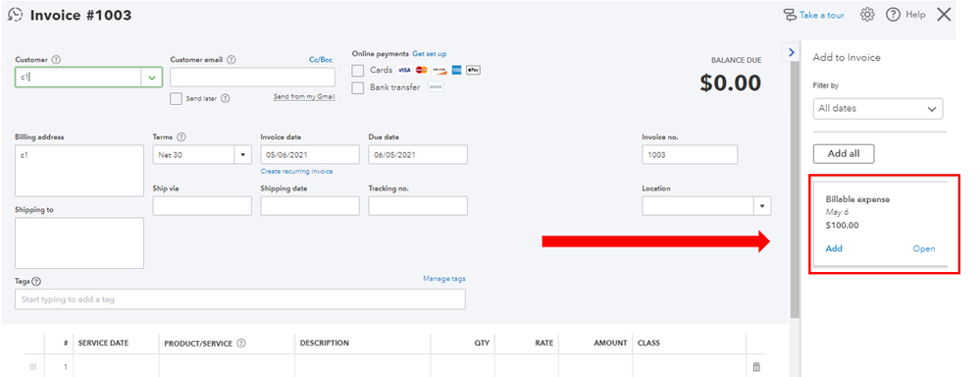Screen dimensions: 980x377
Task: Collapse the Add to Invoice side panel
Action: pyautogui.click(x=792, y=52)
